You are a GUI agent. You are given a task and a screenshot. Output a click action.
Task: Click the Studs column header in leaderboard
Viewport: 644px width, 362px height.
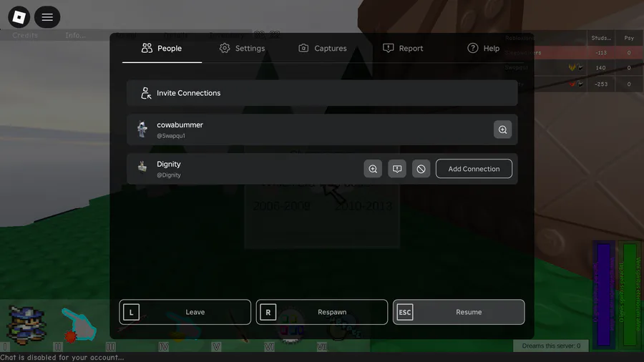pyautogui.click(x=601, y=38)
